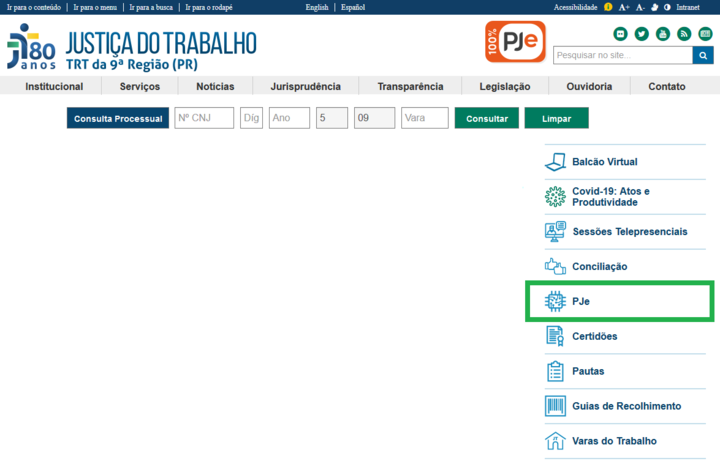This screenshot has width=720, height=472.
Task: Decrease font size with A- icon
Action: (640, 7)
